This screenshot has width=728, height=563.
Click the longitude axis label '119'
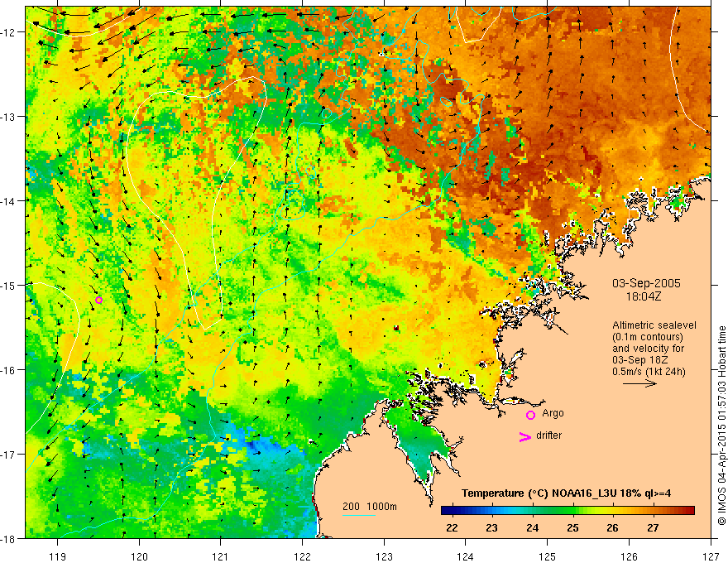[58, 556]
